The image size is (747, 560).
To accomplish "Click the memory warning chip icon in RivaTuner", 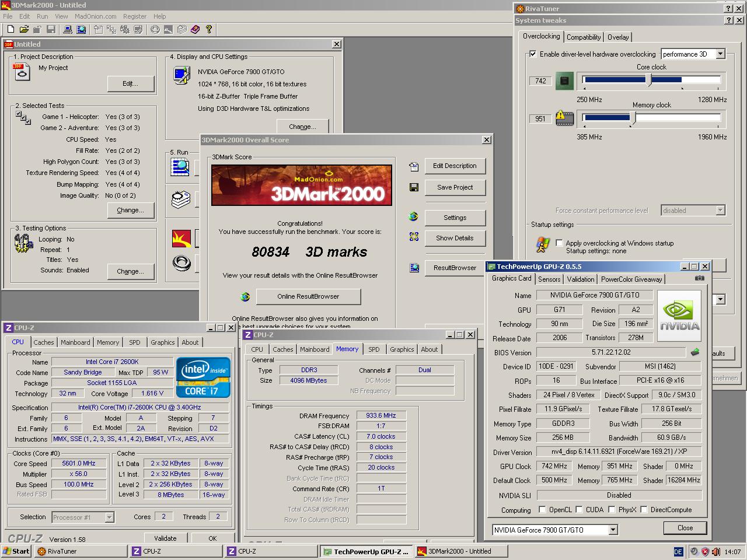I will coord(564,118).
